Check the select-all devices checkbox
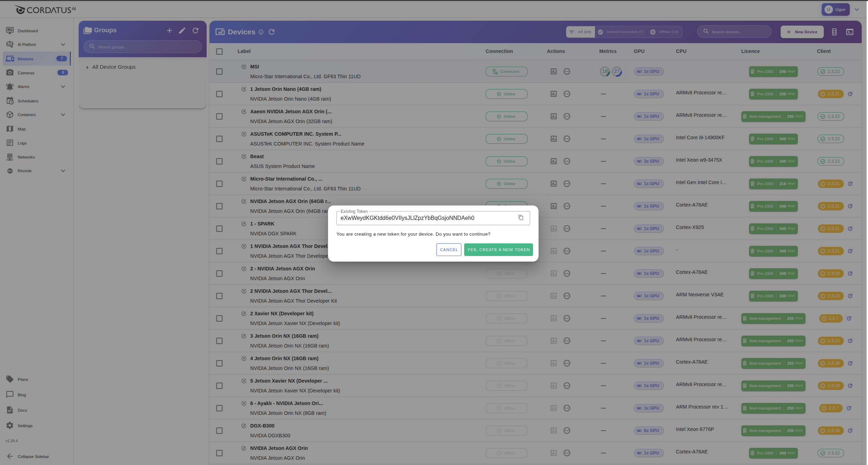Image resolution: width=868 pixels, height=465 pixels. coord(219,52)
